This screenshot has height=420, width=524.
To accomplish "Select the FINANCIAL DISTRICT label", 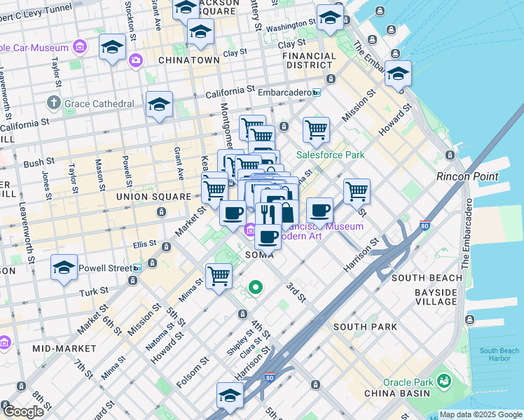I will [x=309, y=60].
